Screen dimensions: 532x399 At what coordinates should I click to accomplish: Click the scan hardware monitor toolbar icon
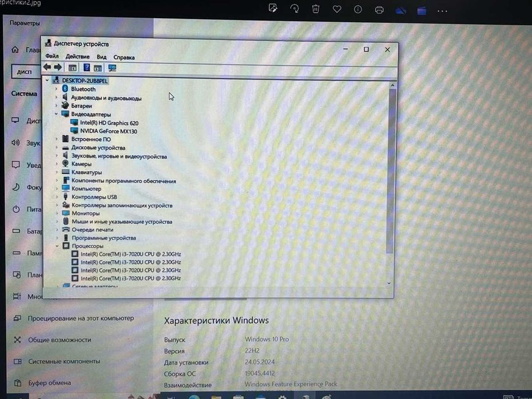[112, 68]
